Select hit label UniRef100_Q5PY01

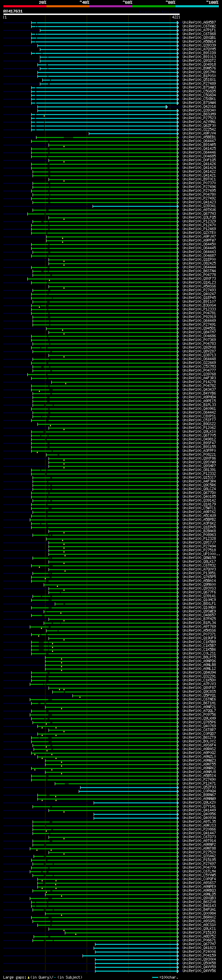click(x=199, y=695)
